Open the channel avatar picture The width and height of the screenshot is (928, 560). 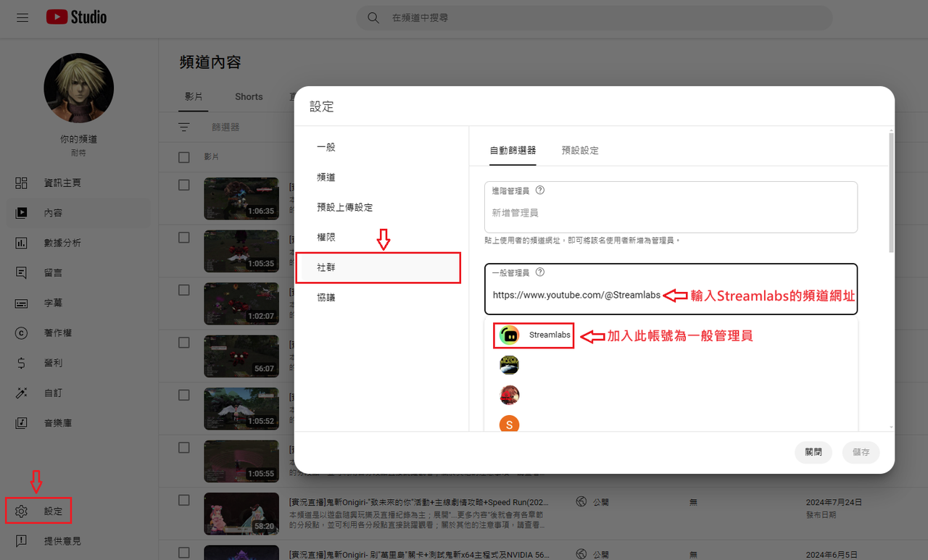coord(79,88)
